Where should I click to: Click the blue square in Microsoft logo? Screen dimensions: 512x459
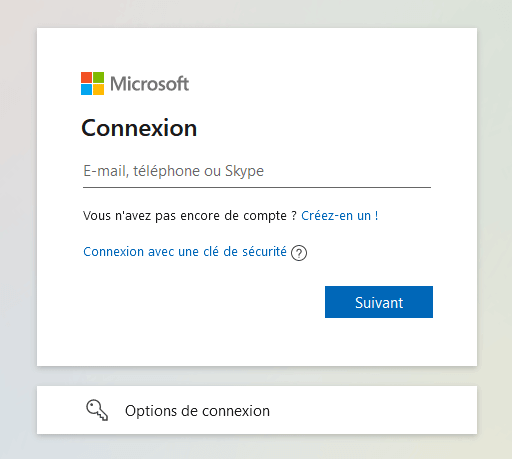click(x=86, y=89)
